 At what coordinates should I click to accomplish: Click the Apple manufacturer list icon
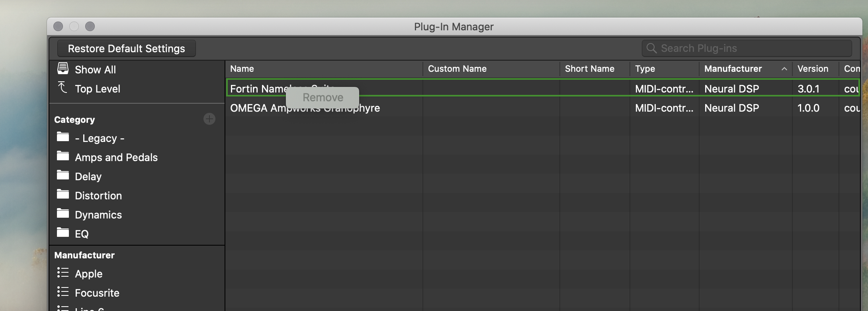pyautogui.click(x=63, y=273)
